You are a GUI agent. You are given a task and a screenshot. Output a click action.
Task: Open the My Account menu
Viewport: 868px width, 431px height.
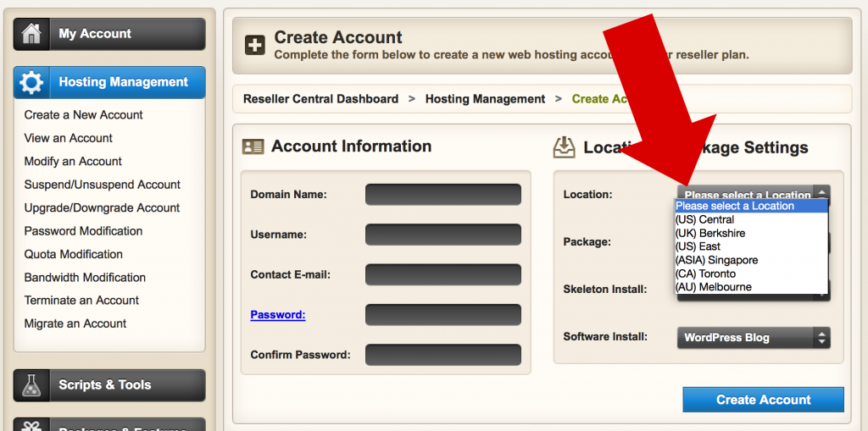pos(109,35)
